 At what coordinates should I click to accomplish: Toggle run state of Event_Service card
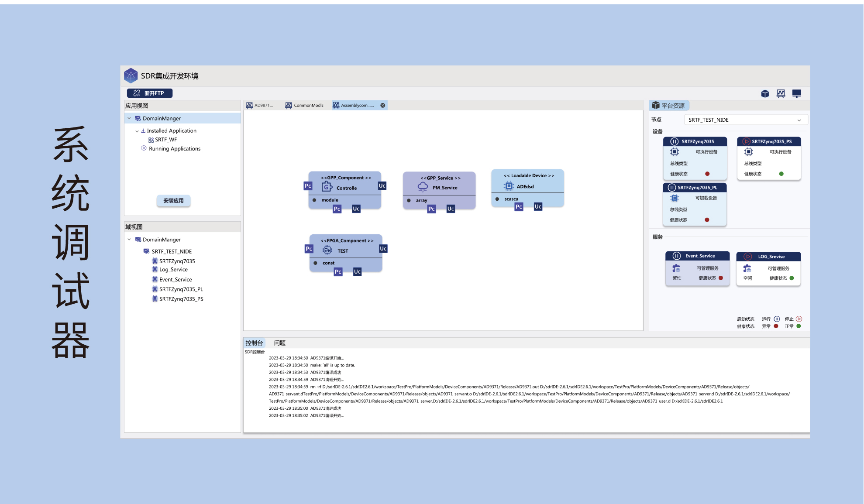click(x=677, y=256)
